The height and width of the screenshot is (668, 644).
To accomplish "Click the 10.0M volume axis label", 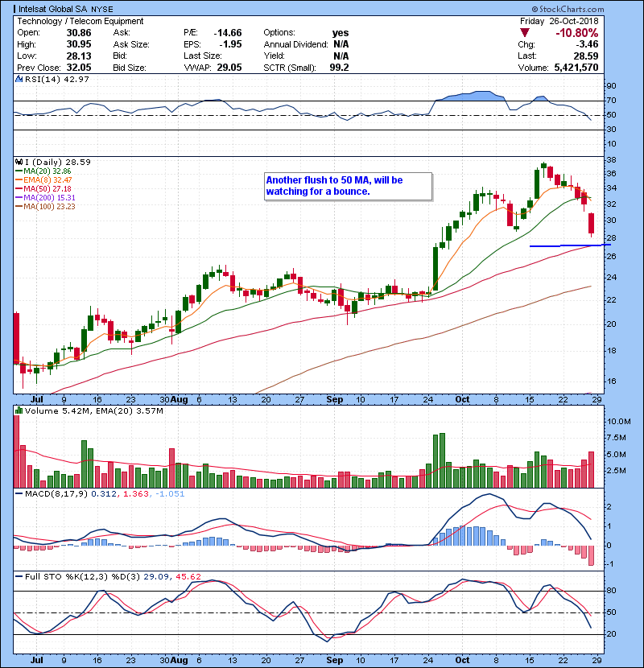I will [x=618, y=422].
